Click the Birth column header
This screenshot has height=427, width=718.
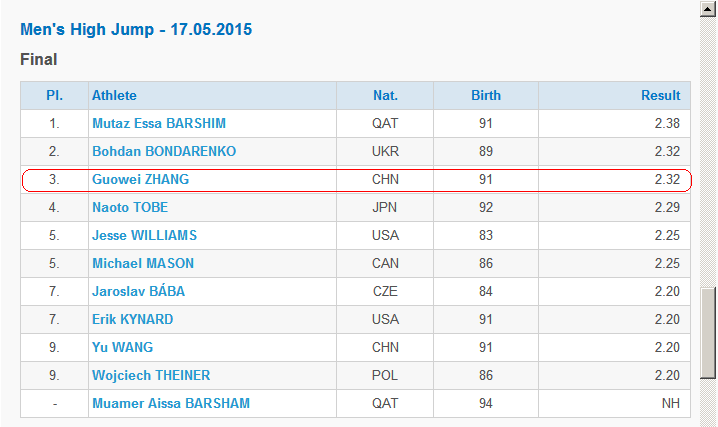click(x=486, y=96)
